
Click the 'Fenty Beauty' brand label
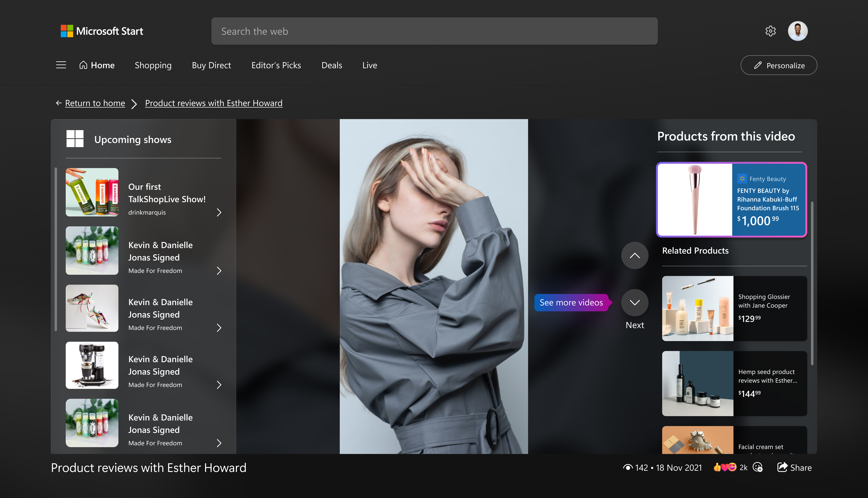pyautogui.click(x=768, y=179)
